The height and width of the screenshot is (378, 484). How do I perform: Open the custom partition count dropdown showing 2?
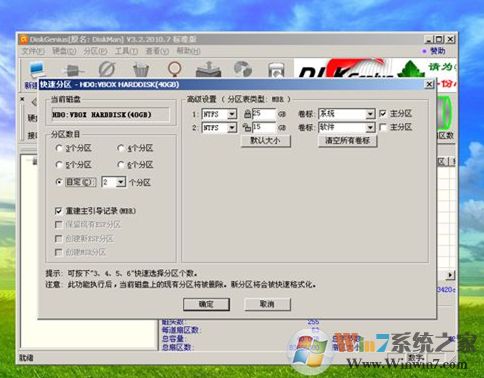[x=121, y=182]
